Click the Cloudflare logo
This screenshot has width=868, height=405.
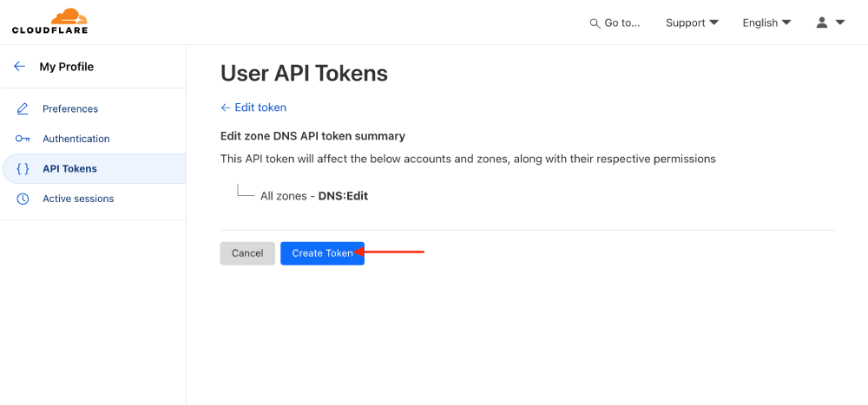pos(49,22)
